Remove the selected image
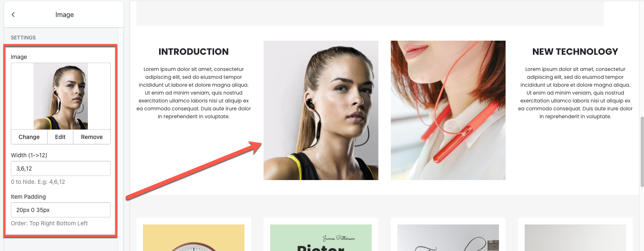644x251 pixels. click(x=92, y=137)
